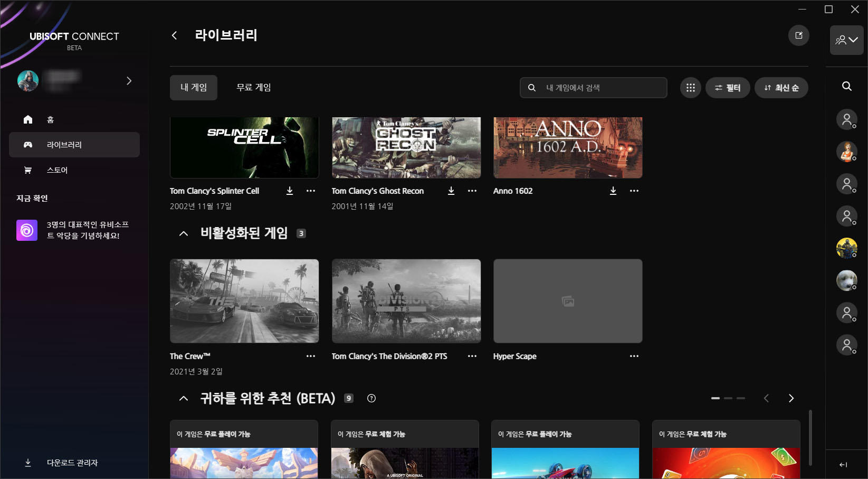Open the Anno 1602 A.D. cover thumbnail

(568, 148)
